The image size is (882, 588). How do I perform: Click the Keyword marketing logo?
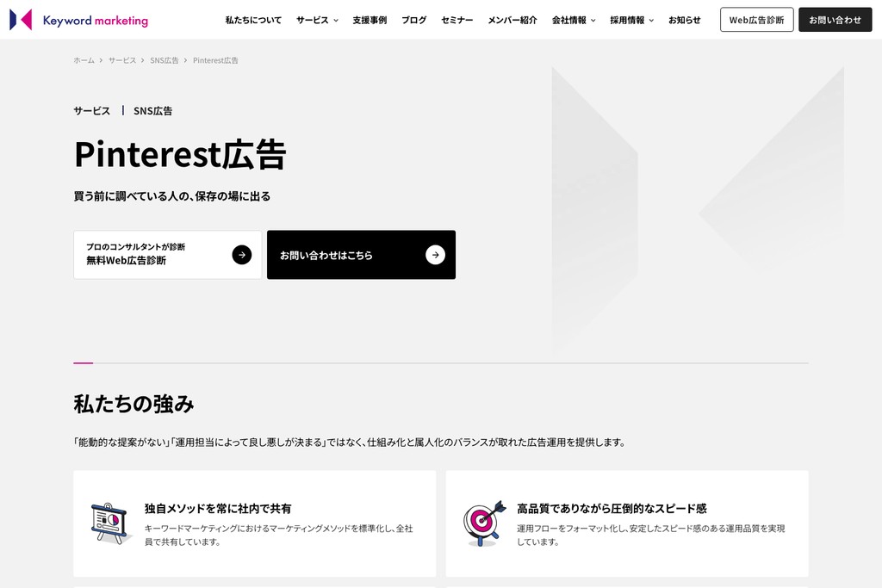click(x=78, y=20)
